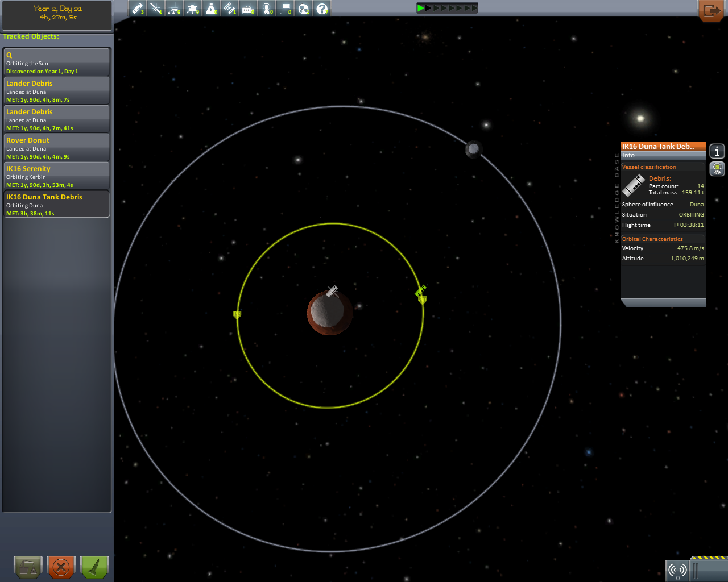Viewport: 728px width, 582px height.
Task: Toggle the Space objects asteroid filter
Action: pyautogui.click(x=304, y=9)
